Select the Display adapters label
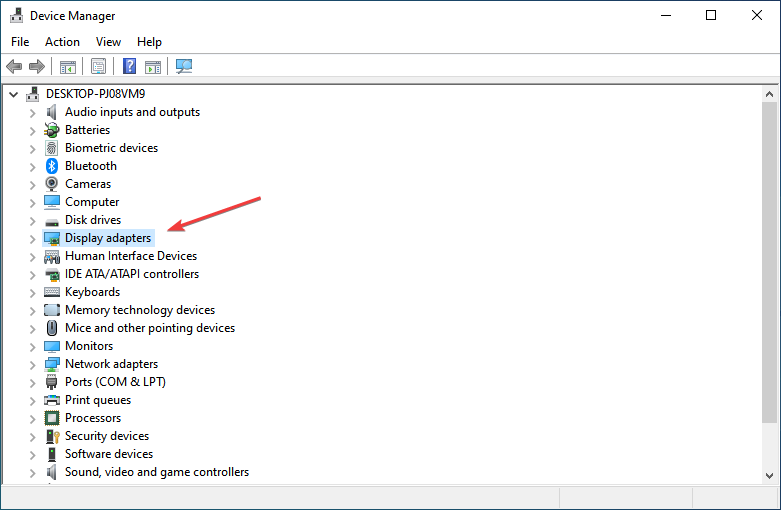Image resolution: width=781 pixels, height=510 pixels. tap(108, 238)
